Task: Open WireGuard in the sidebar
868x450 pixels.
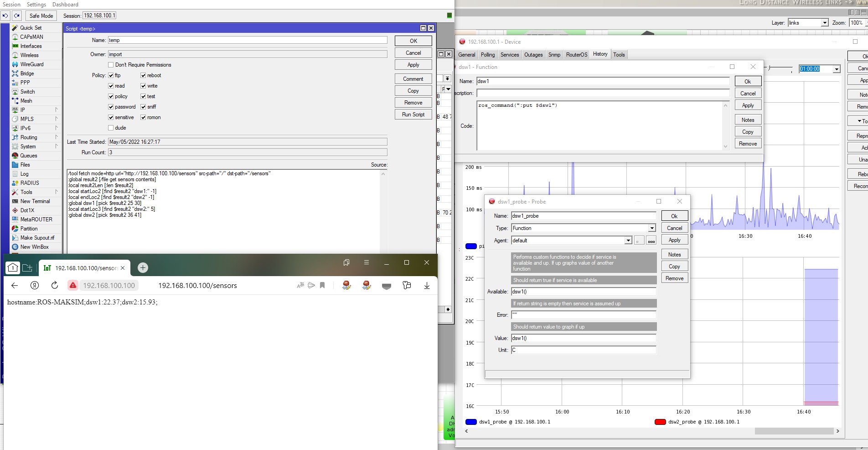Action: [32, 64]
